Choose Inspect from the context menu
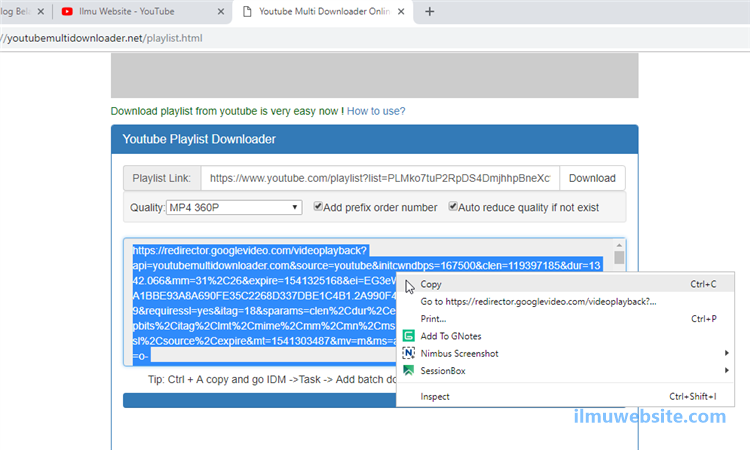This screenshot has height=450, width=750. coord(565,396)
